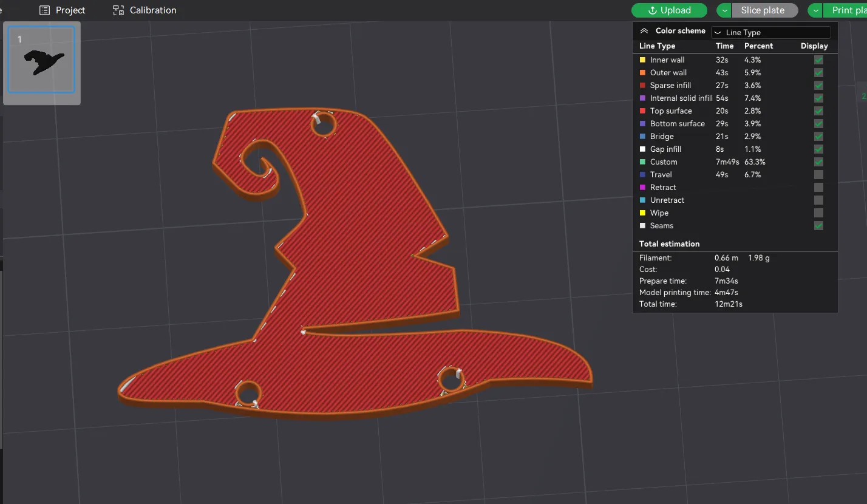Uncheck the Bridge display checkbox

point(818,137)
